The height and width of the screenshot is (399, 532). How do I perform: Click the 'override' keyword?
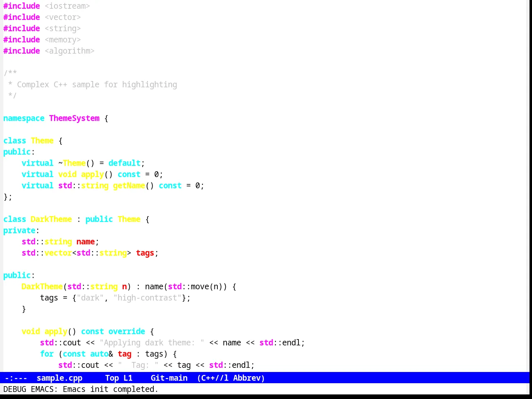pos(127,331)
